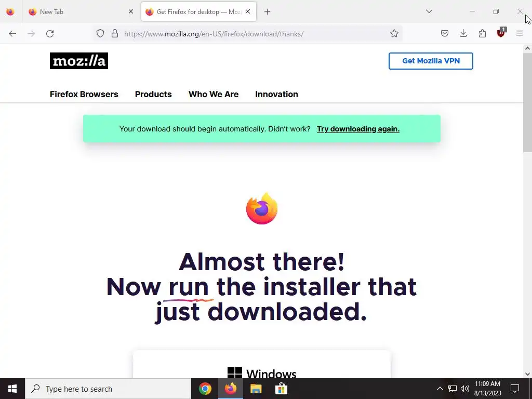Launch Chrome from the taskbar

(205, 389)
